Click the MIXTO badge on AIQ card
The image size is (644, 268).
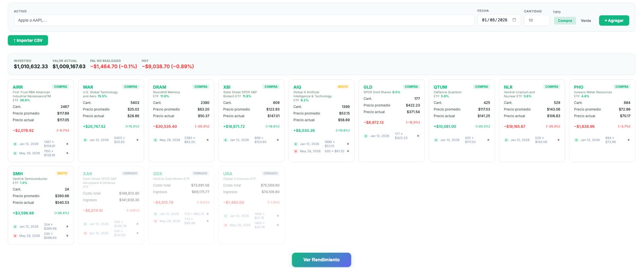point(343,87)
